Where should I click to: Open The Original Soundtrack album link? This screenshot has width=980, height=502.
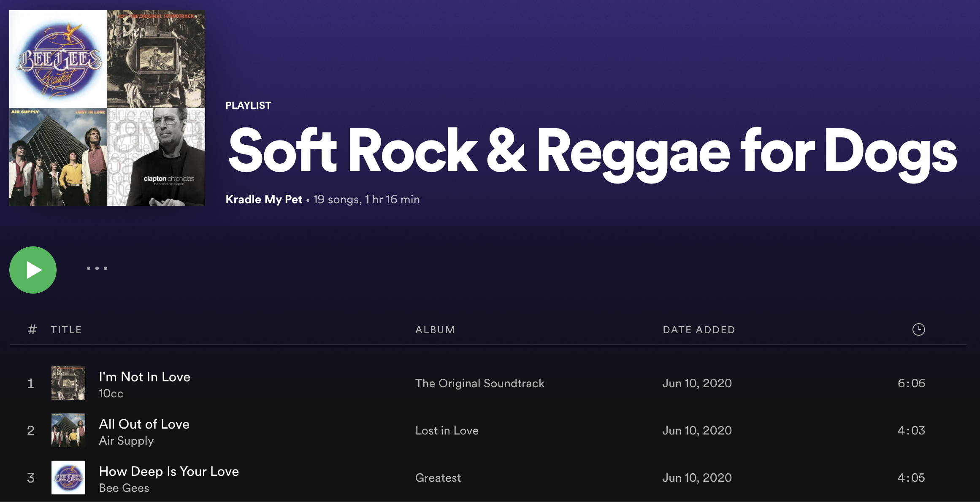(480, 383)
